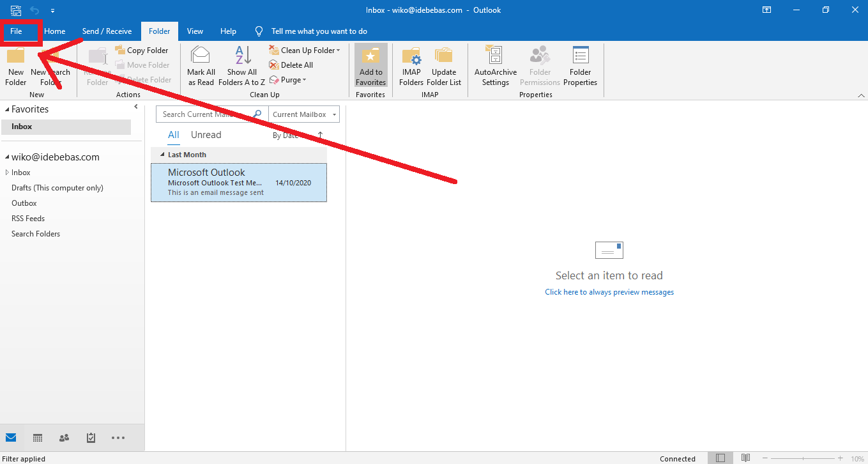Select the RSS Feeds folder
The width and height of the screenshot is (868, 464).
point(28,219)
